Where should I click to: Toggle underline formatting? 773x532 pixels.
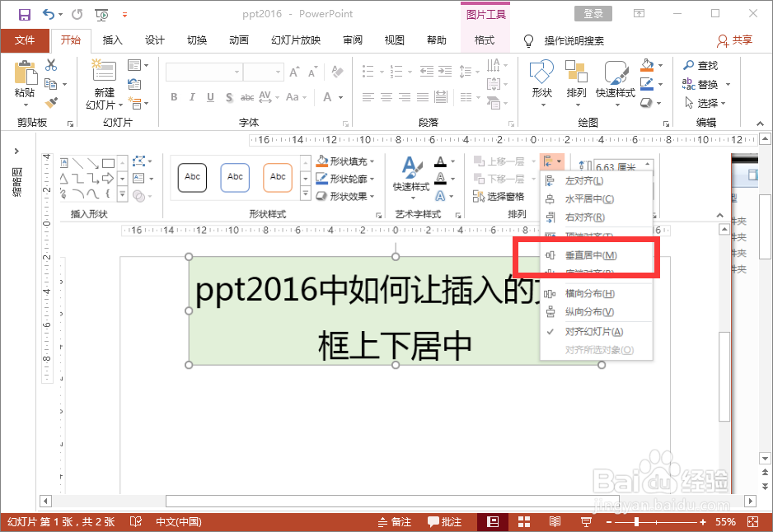(210, 97)
